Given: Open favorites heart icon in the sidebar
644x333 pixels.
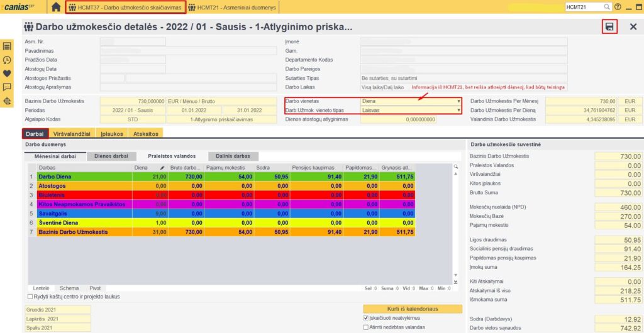Looking at the screenshot, I should pyautogui.click(x=7, y=74).
